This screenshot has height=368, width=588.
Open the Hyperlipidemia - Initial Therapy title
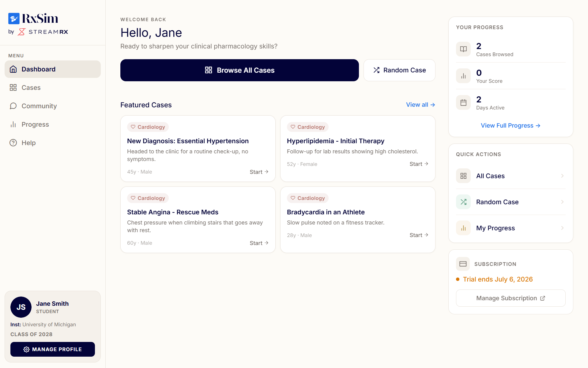tap(335, 141)
